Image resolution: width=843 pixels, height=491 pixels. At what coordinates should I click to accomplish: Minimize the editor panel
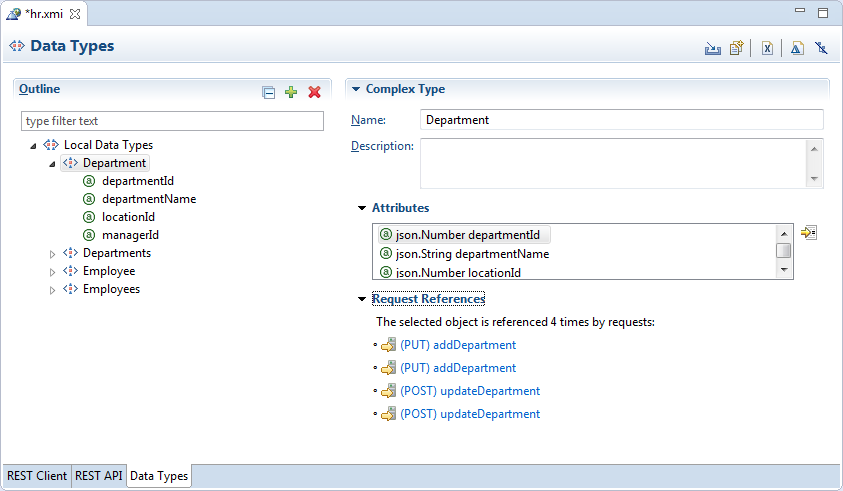(x=800, y=10)
